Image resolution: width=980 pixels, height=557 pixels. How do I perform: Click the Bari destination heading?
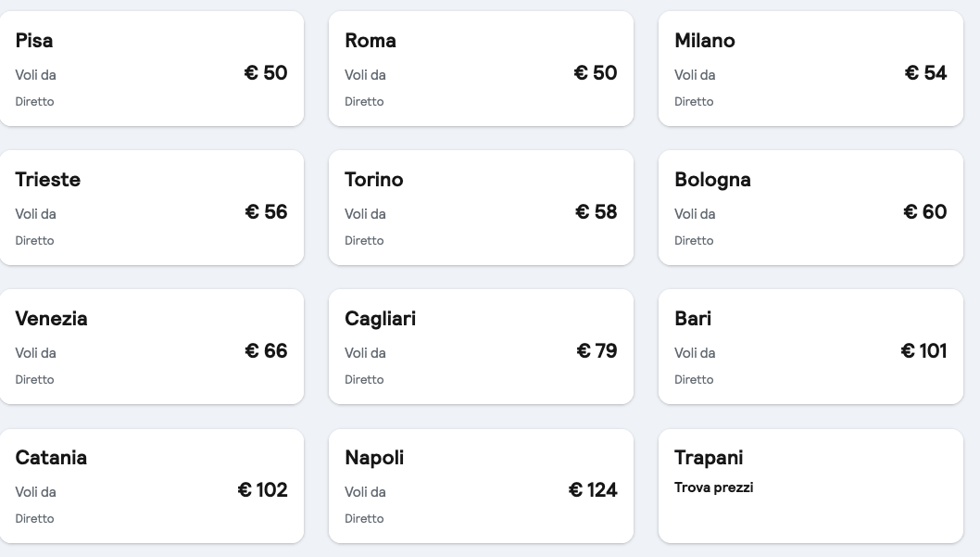(x=693, y=319)
